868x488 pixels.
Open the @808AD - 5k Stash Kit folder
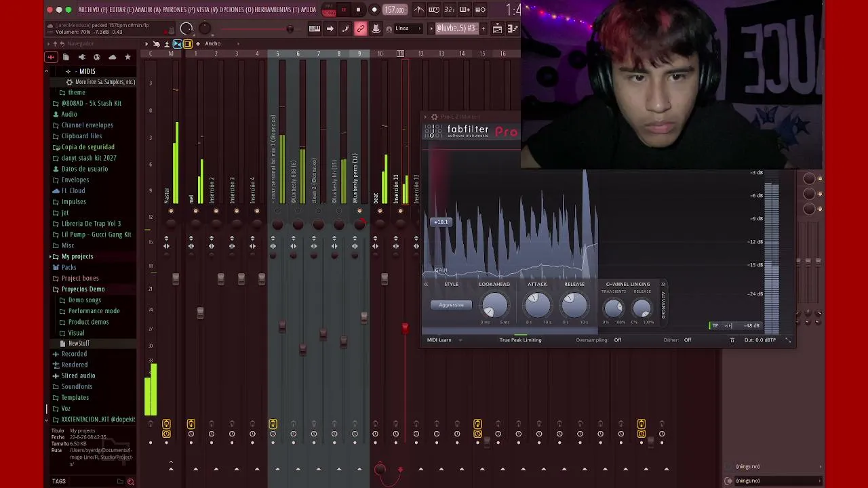click(92, 103)
